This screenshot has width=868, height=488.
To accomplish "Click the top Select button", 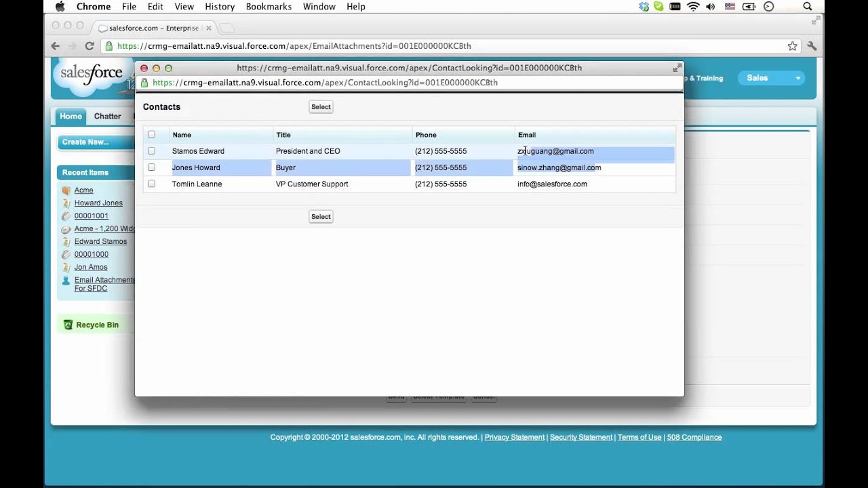I will [321, 107].
